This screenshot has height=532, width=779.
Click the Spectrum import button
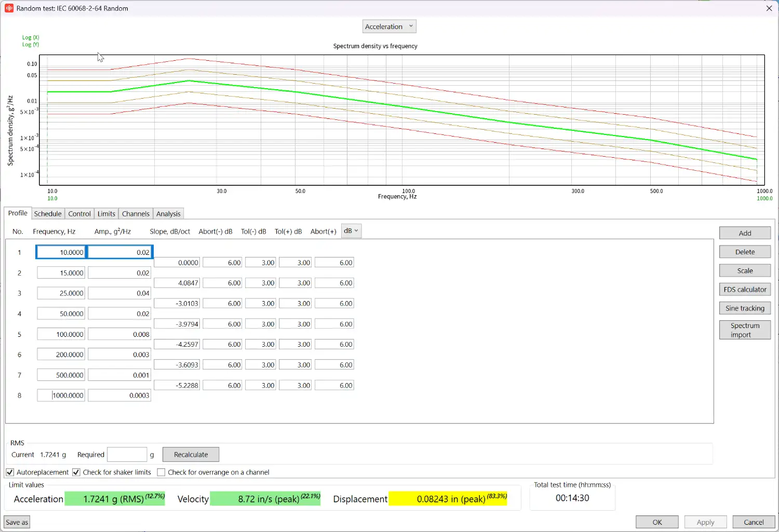[x=745, y=330]
